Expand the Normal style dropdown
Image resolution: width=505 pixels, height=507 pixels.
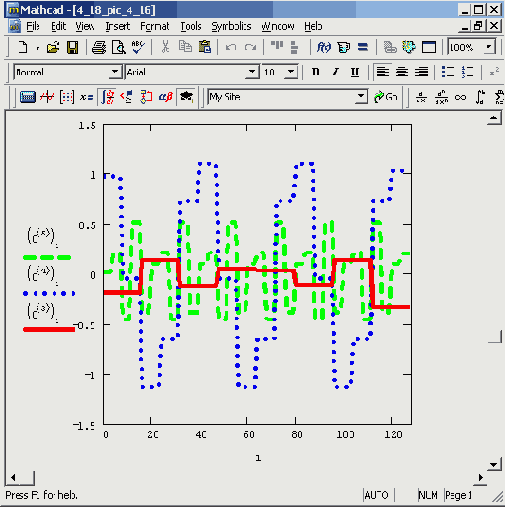click(x=115, y=72)
